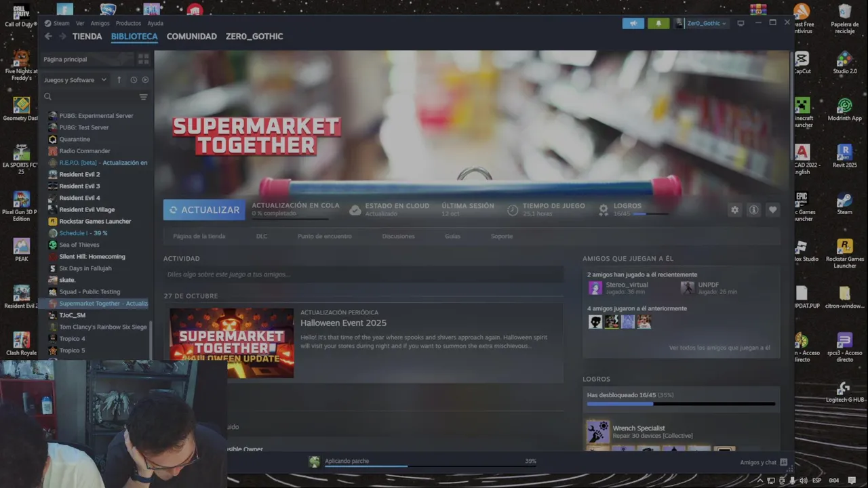
Task: Open Discusiones link
Action: point(399,237)
